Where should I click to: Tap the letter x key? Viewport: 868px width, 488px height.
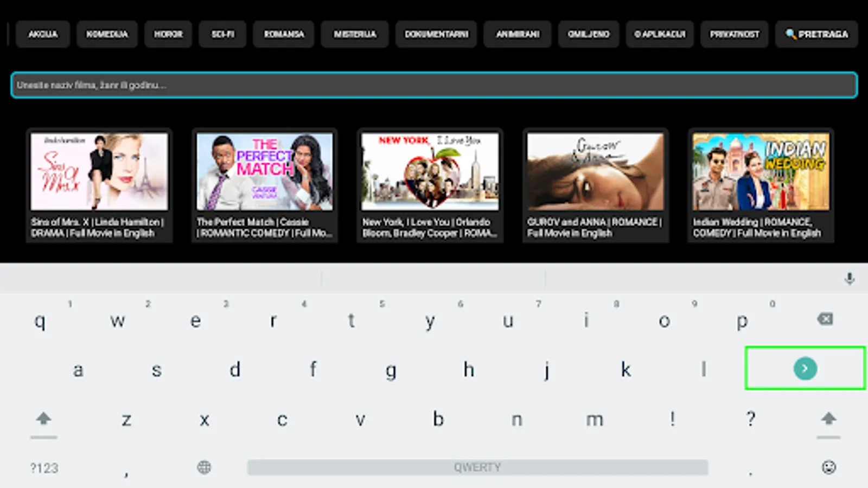(205, 420)
